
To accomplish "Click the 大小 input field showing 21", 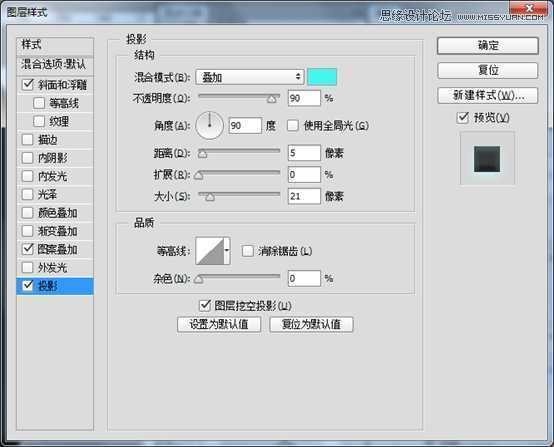I will click(304, 196).
